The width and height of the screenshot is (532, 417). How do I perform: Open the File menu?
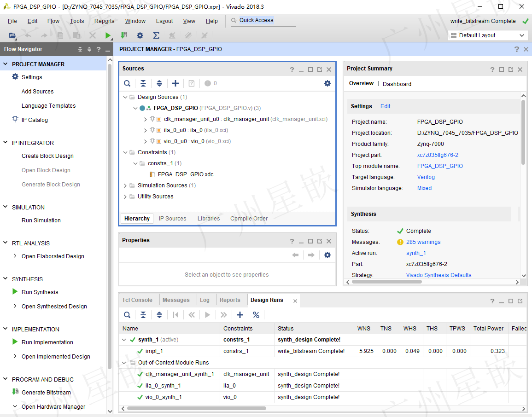pyautogui.click(x=12, y=21)
